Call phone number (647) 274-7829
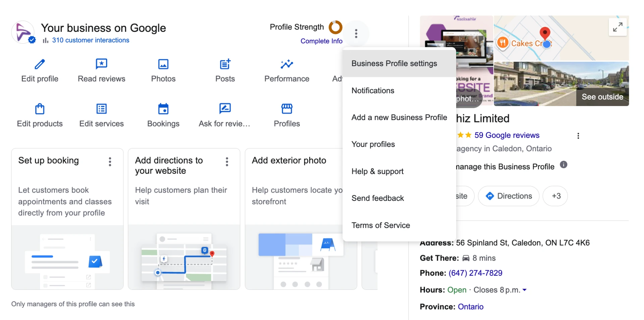This screenshot has width=644, height=320. [x=475, y=273]
